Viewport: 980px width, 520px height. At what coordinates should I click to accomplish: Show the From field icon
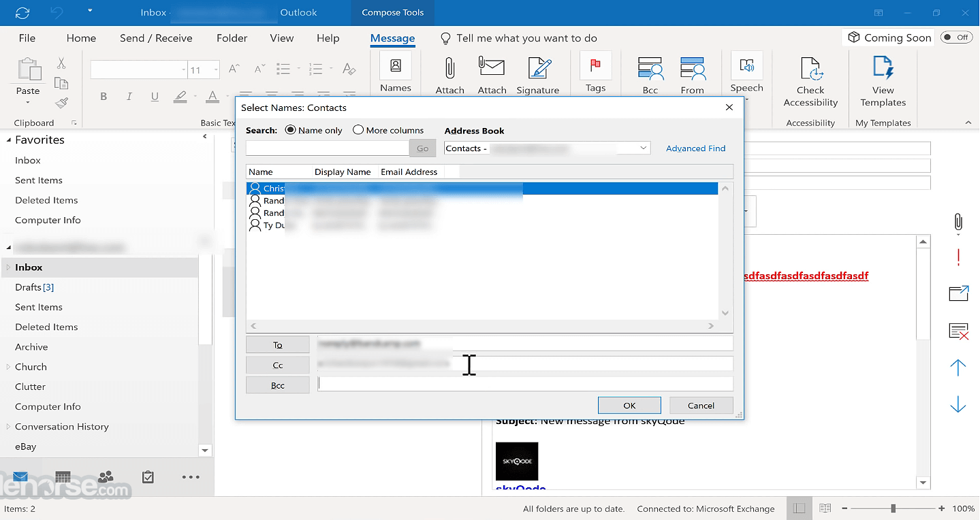(x=693, y=69)
